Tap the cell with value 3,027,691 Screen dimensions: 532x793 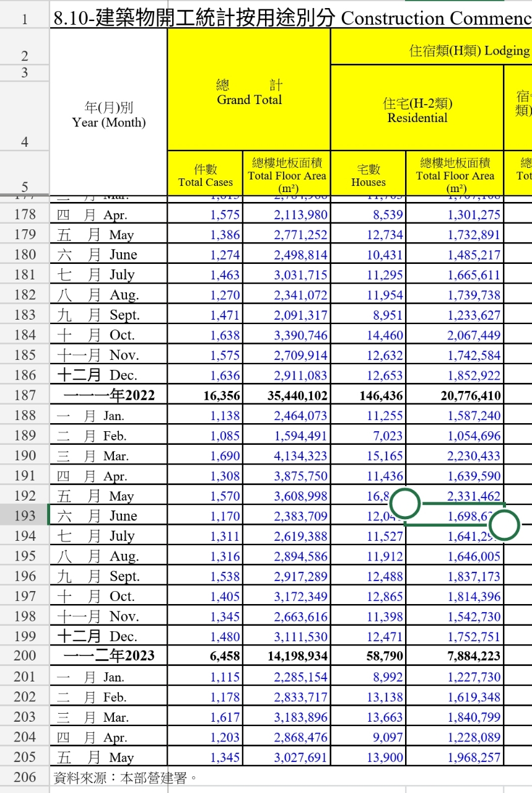point(287,757)
